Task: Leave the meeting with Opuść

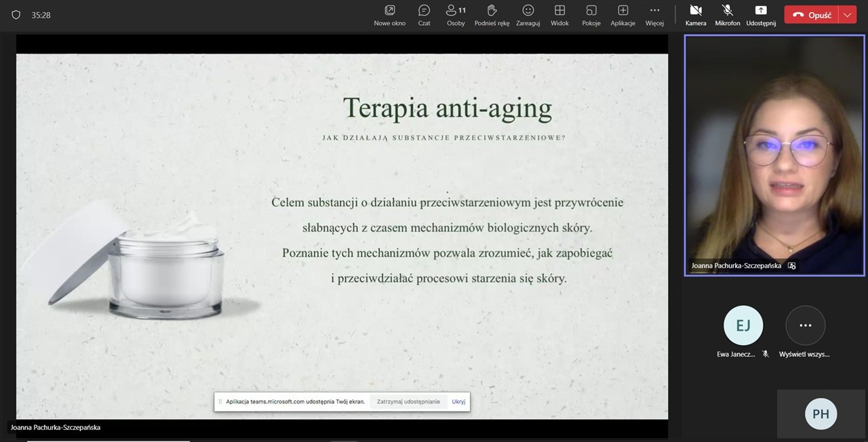Action: [x=812, y=15]
